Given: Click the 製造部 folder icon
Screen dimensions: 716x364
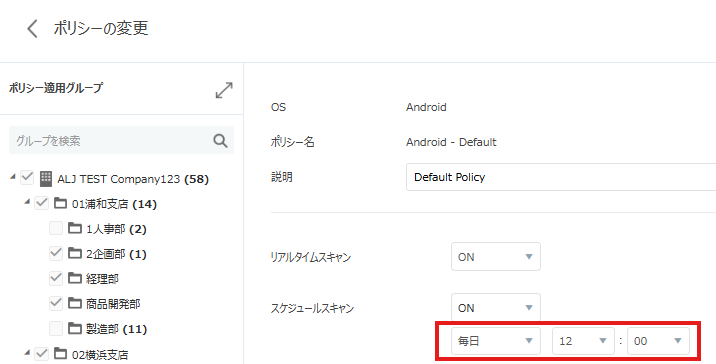Looking at the screenshot, I should 75,328.
